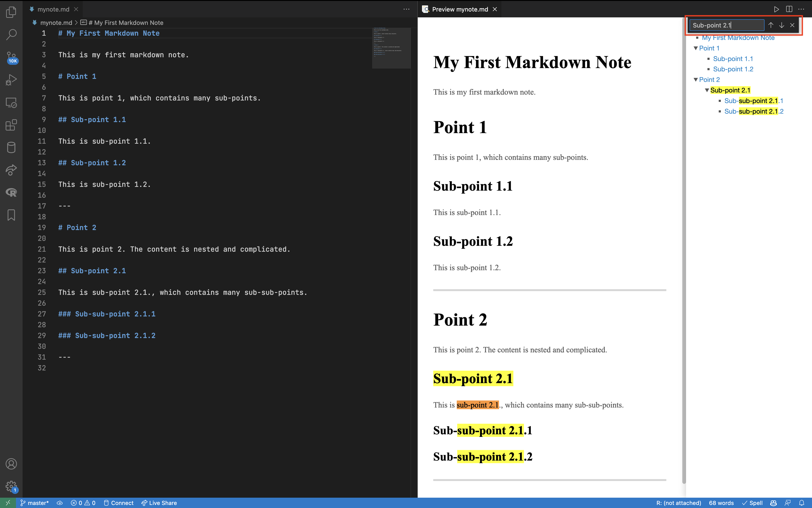Click the feedback person icon in status bar

[788, 503]
